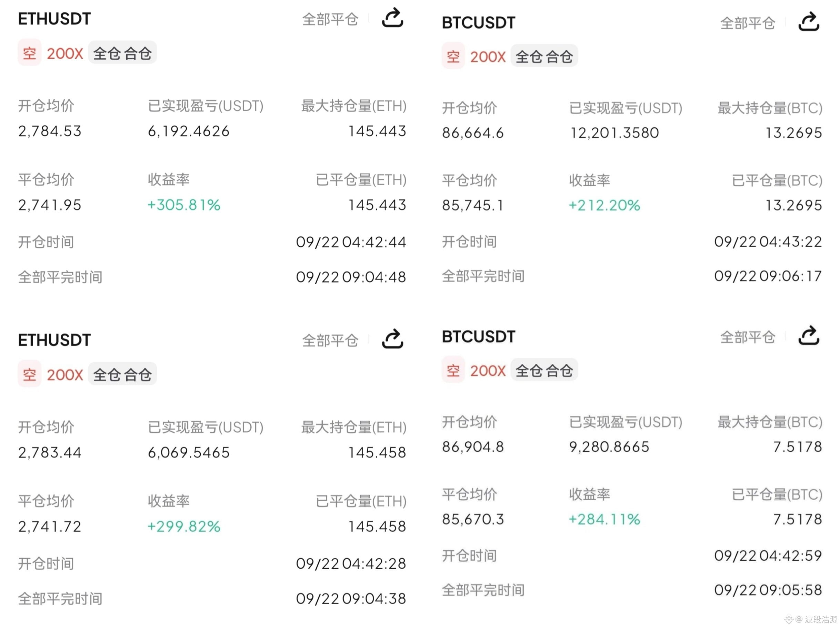This screenshot has width=840, height=628.
Task: Share the top-left ETHUSDT position
Action: pyautogui.click(x=392, y=18)
